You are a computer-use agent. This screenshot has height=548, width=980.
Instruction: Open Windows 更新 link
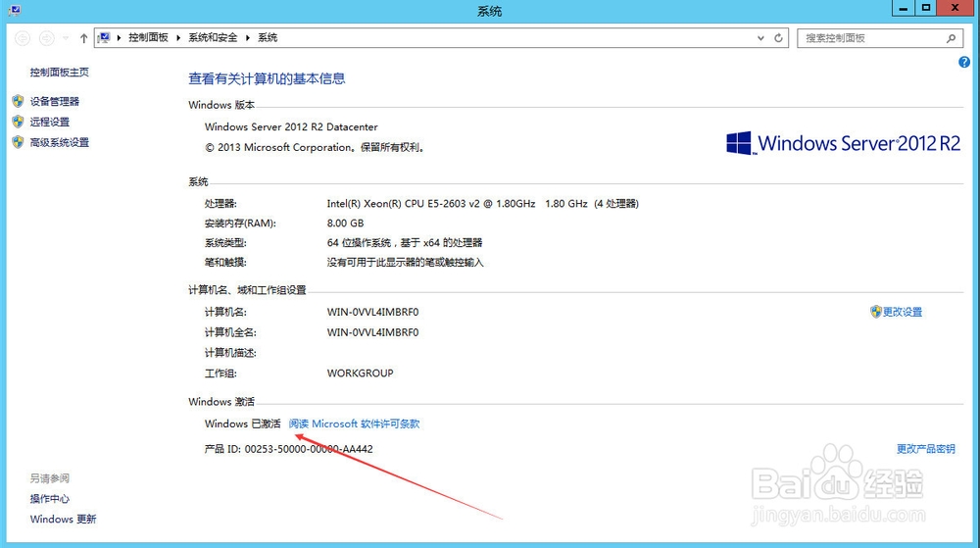click(63, 520)
